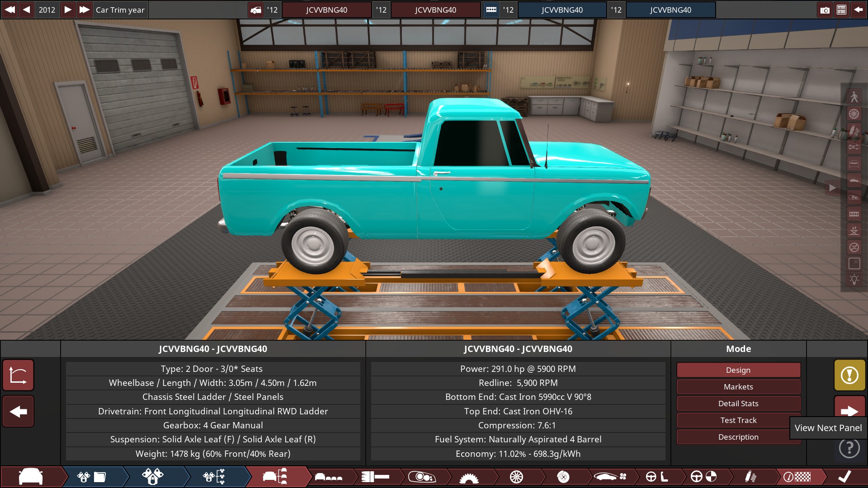Switch to Markets mode

click(738, 387)
